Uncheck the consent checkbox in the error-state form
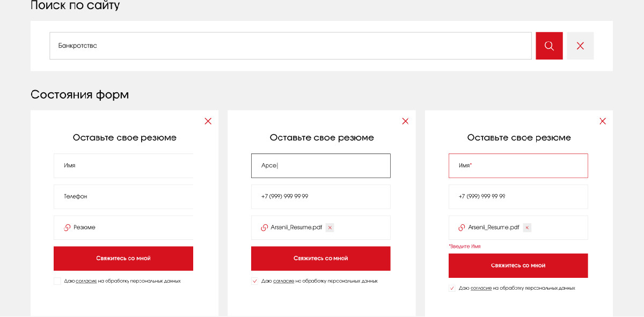The height and width of the screenshot is (317, 644). [452, 288]
